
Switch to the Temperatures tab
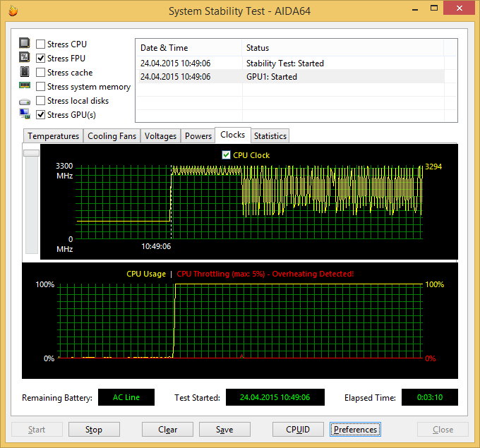coord(53,136)
